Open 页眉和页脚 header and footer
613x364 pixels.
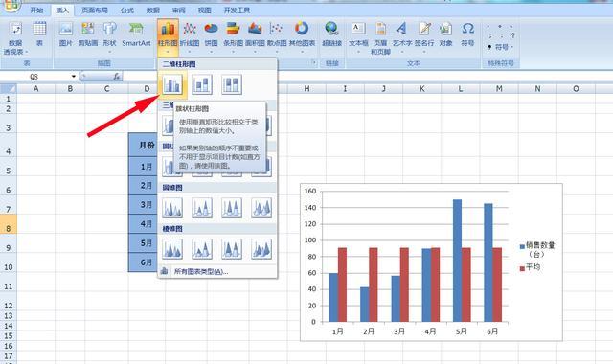(x=380, y=38)
